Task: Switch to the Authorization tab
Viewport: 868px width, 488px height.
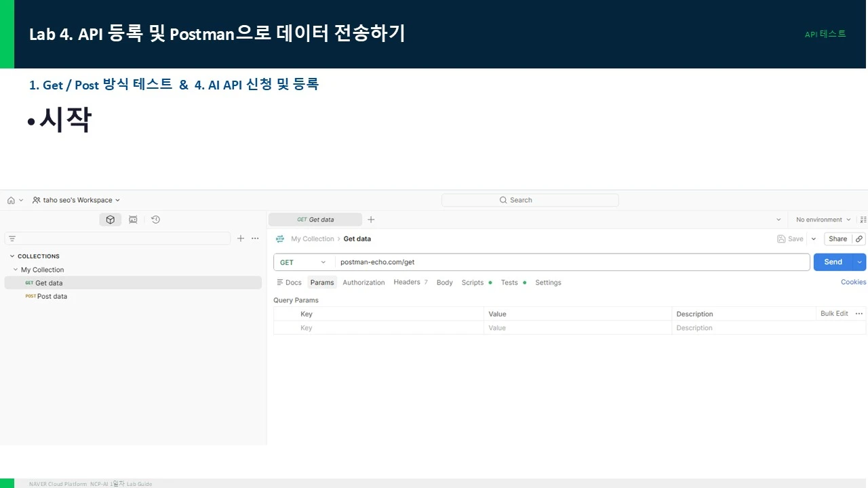Action: [363, 283]
